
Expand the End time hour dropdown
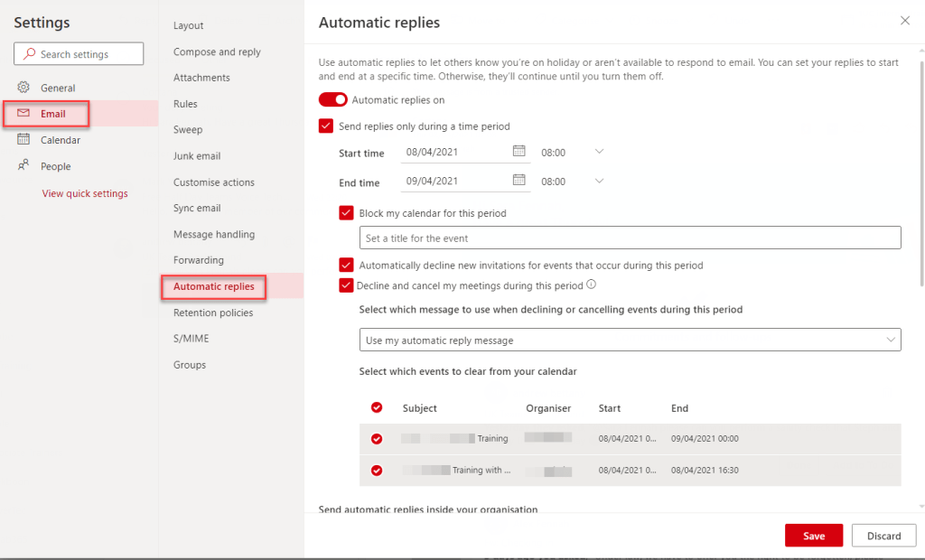pos(598,181)
